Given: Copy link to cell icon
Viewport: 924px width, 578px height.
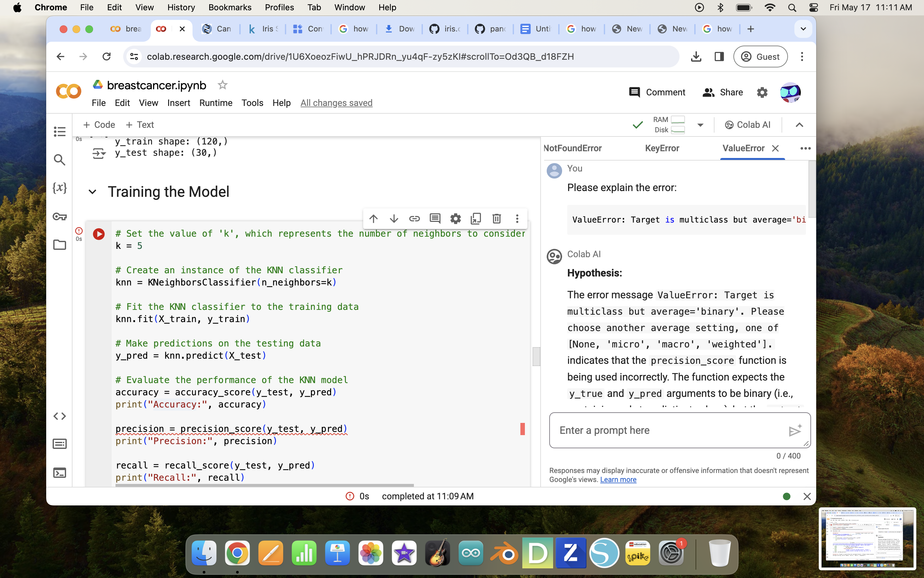Looking at the screenshot, I should pos(415,219).
